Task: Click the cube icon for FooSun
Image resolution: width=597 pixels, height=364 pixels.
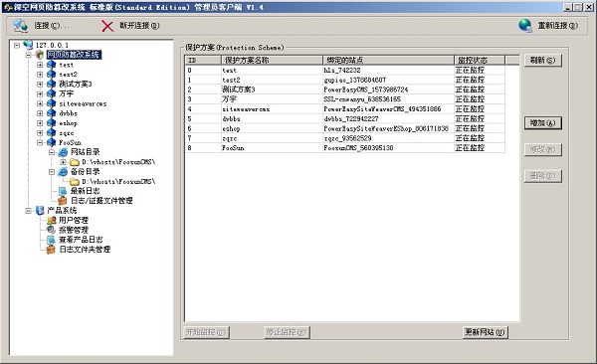Action: click(x=51, y=142)
